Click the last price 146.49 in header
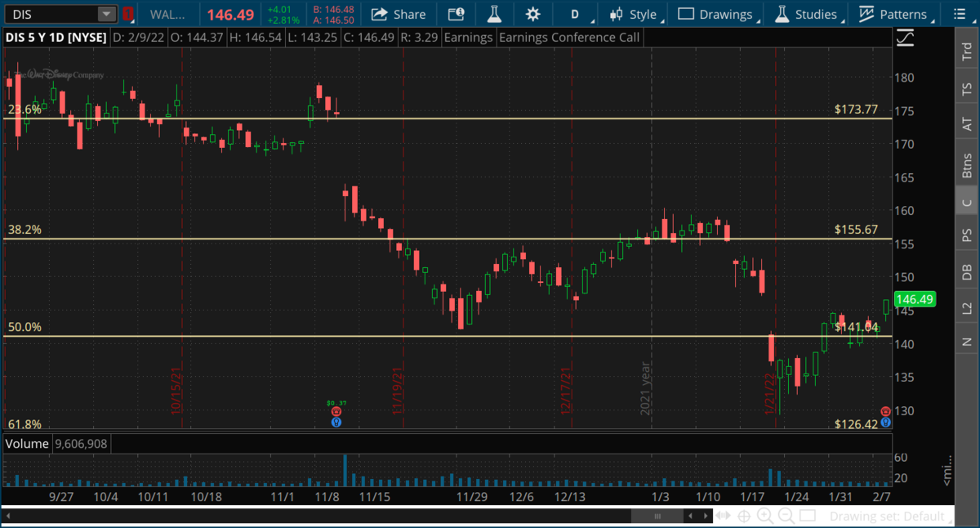 (x=232, y=14)
